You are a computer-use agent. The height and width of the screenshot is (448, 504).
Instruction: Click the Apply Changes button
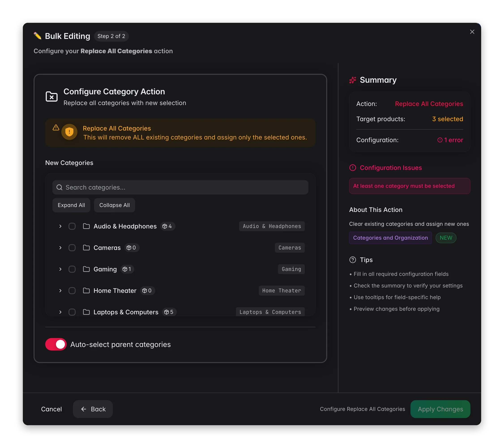440,409
